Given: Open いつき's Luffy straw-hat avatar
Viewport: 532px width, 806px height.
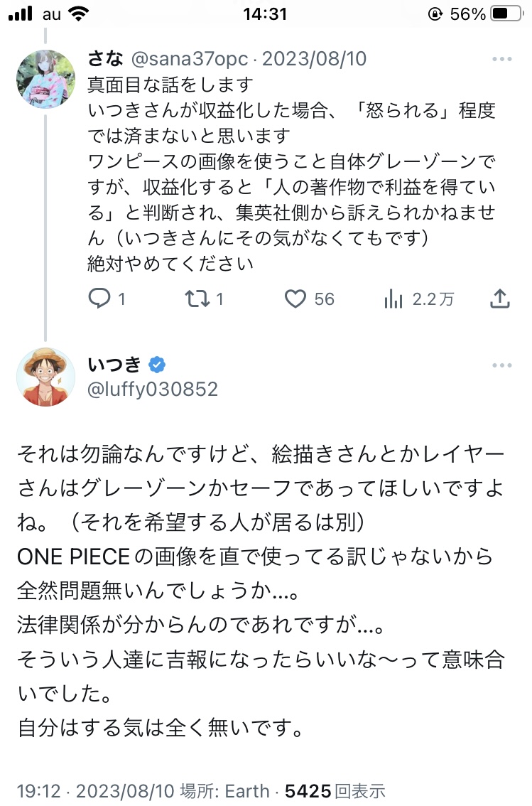Looking at the screenshot, I should pyautogui.click(x=45, y=377).
